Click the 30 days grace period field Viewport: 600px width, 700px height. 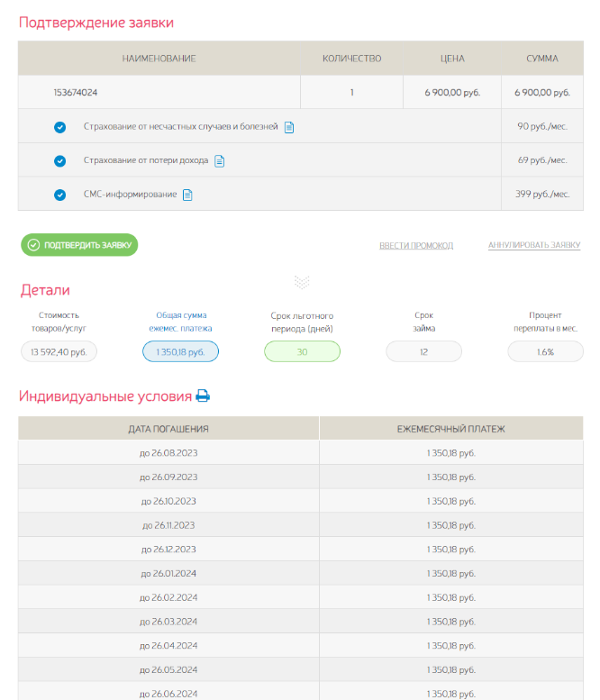[302, 351]
